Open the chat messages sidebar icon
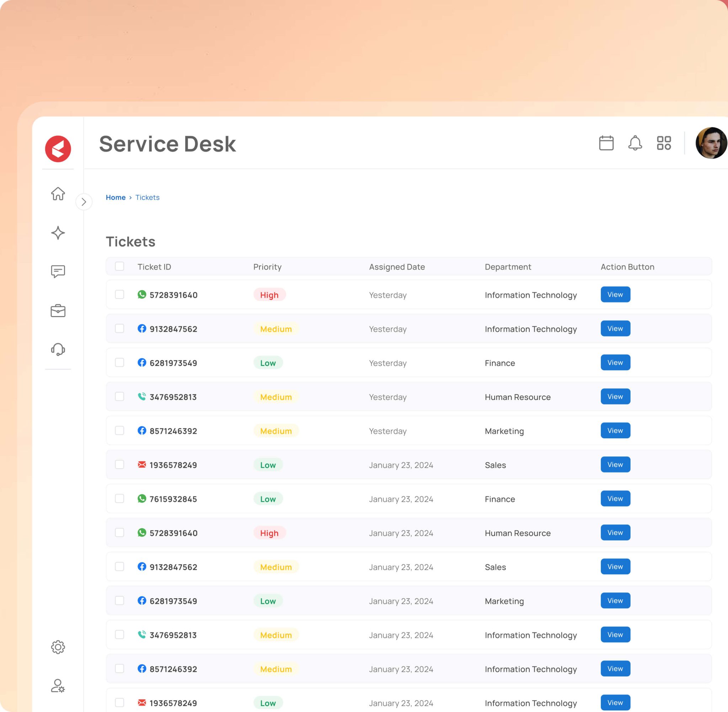This screenshot has height=712, width=728. (x=58, y=272)
